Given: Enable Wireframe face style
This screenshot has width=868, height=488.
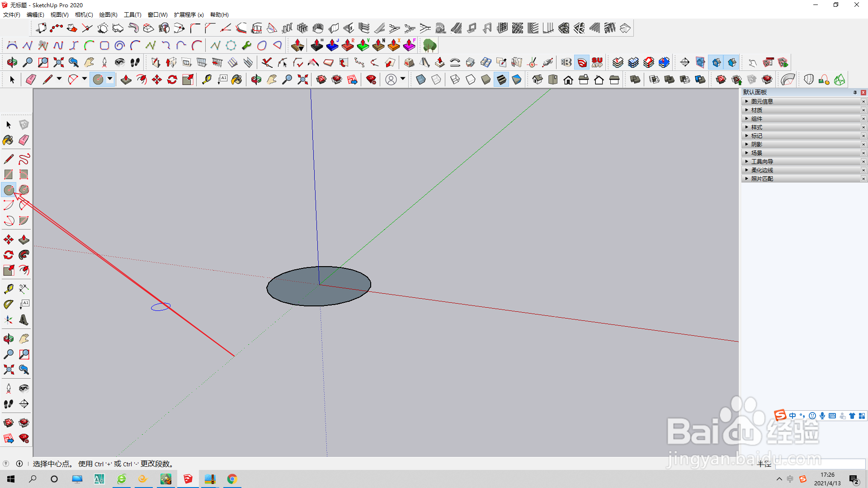Looking at the screenshot, I should (x=455, y=80).
